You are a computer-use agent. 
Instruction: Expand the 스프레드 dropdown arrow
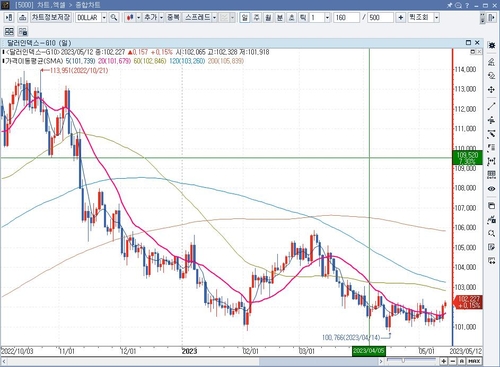click(215, 17)
